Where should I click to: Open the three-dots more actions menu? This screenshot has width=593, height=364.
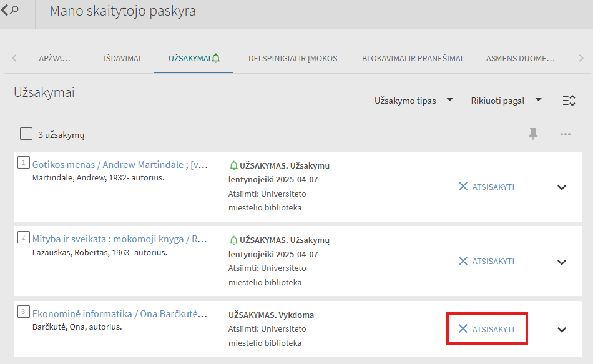(x=566, y=134)
